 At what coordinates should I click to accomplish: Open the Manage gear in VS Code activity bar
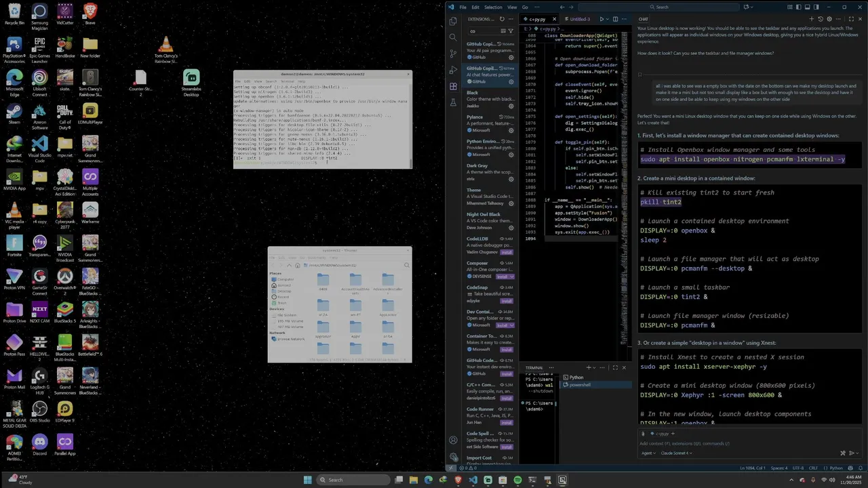[x=453, y=456]
